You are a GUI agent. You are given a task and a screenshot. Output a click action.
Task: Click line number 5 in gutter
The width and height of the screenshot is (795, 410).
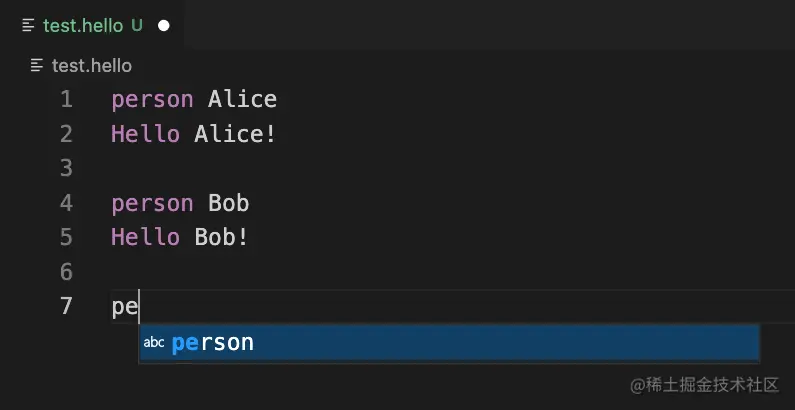[66, 237]
